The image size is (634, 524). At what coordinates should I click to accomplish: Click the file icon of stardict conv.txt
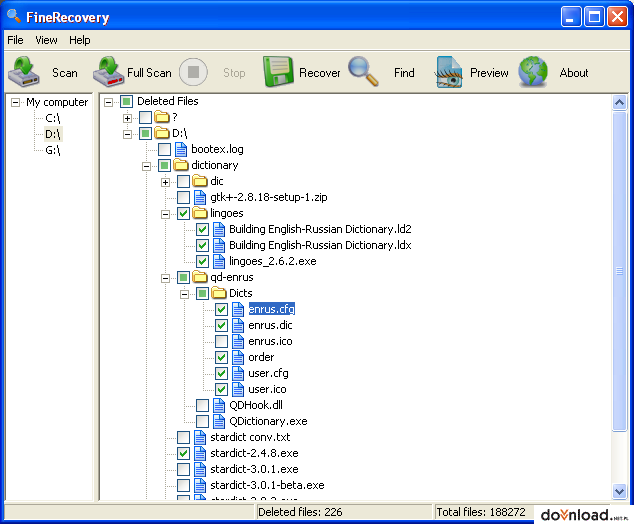(x=200, y=437)
